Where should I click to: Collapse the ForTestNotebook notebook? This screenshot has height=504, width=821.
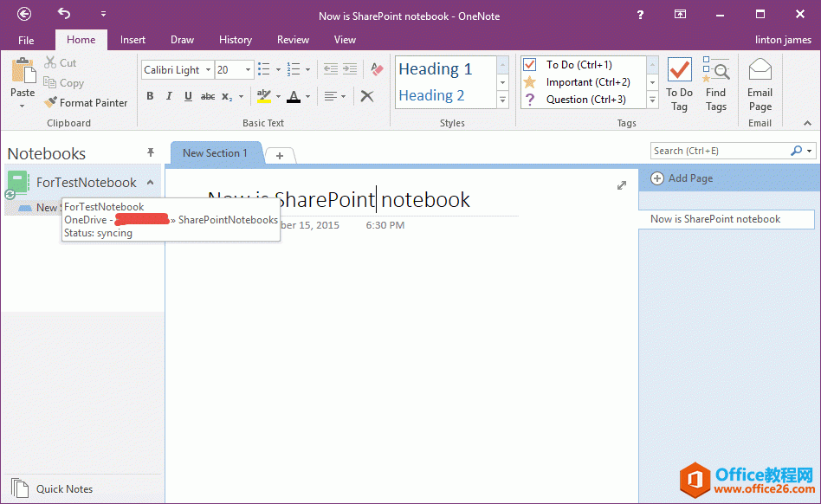point(150,183)
